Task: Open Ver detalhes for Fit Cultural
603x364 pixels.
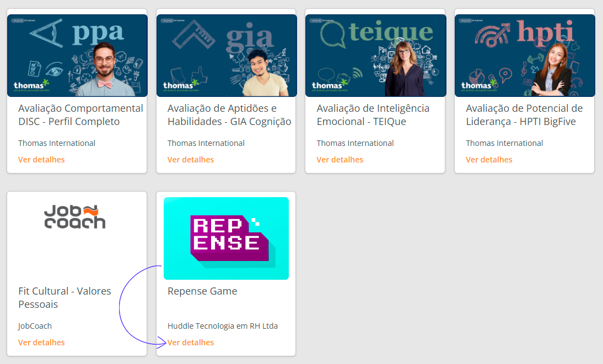Action: click(x=41, y=343)
